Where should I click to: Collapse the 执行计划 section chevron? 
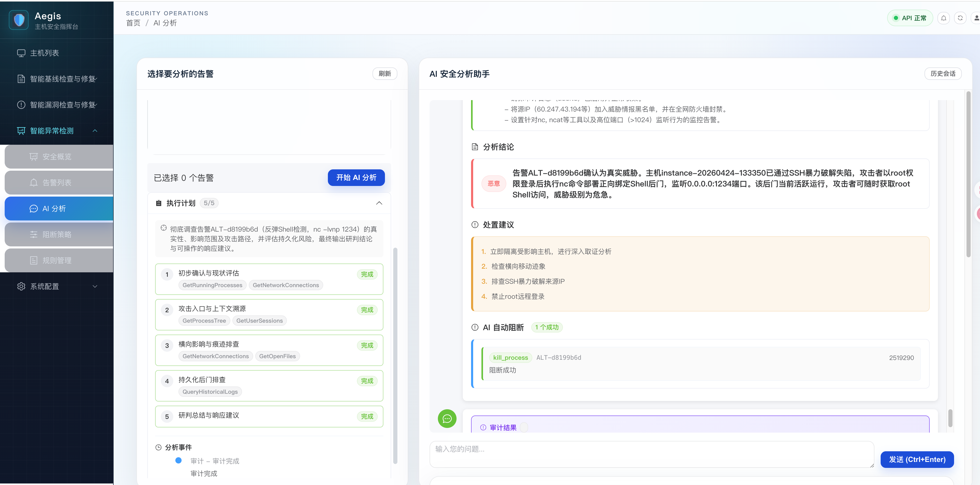click(379, 203)
